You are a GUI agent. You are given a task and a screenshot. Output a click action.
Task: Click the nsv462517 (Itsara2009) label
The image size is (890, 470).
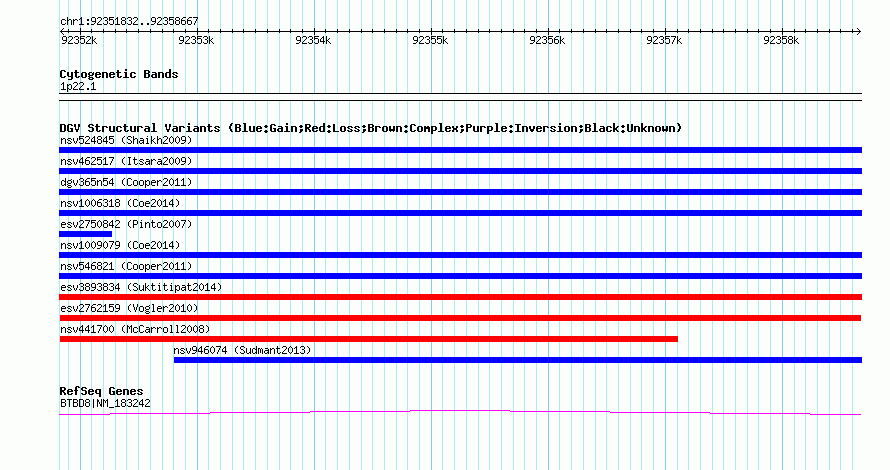pyautogui.click(x=126, y=161)
